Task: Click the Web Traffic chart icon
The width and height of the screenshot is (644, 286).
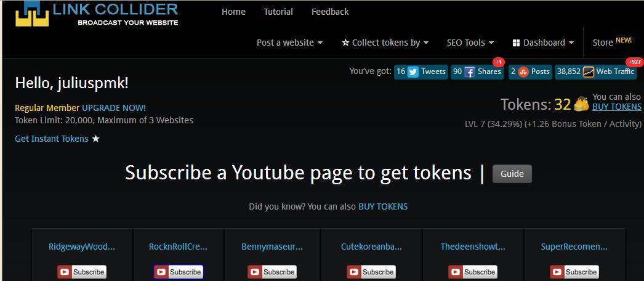Action: [589, 72]
